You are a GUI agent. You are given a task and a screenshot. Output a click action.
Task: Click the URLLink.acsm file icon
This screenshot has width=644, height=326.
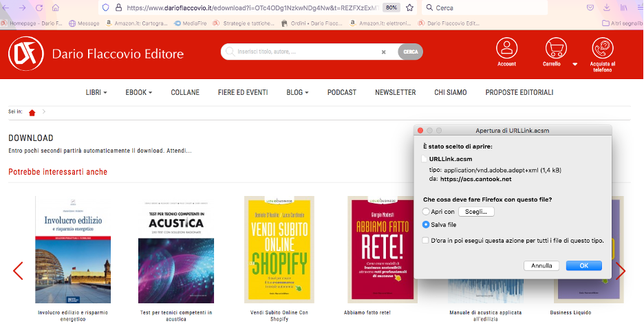[425, 159]
